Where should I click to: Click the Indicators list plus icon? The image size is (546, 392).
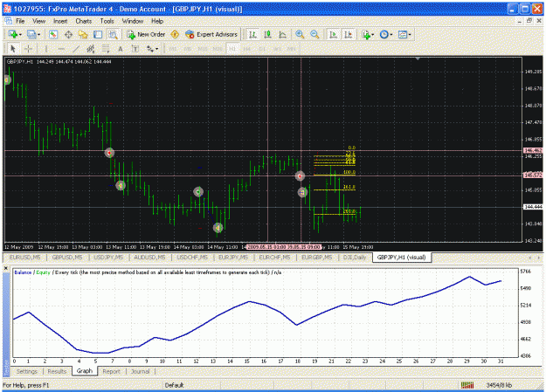coord(366,34)
